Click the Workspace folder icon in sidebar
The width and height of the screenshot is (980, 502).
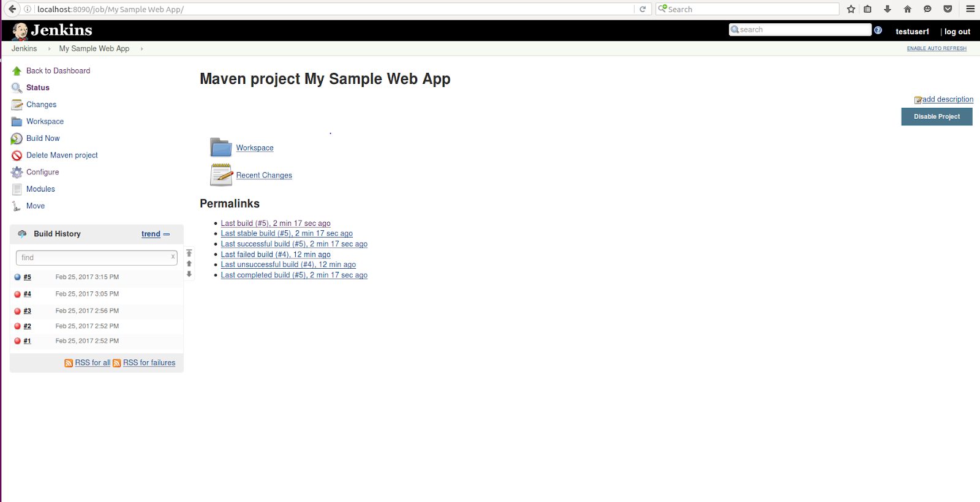tap(17, 122)
